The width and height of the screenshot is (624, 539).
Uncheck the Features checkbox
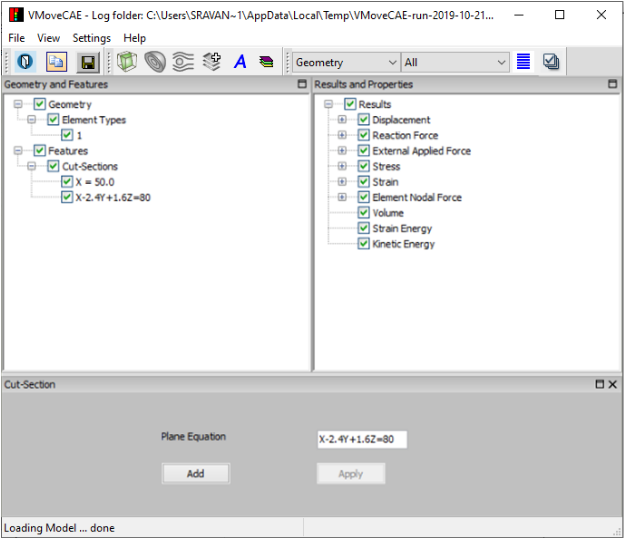pyautogui.click(x=39, y=150)
